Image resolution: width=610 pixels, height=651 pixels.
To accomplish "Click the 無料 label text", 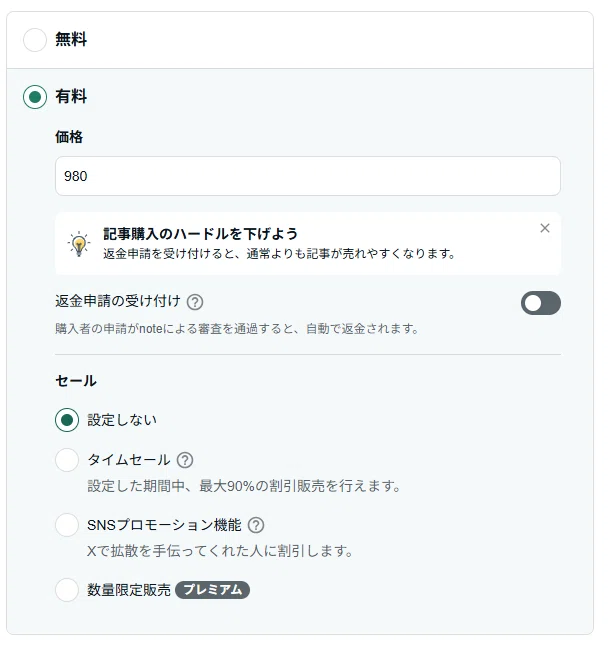I will 71,39.
